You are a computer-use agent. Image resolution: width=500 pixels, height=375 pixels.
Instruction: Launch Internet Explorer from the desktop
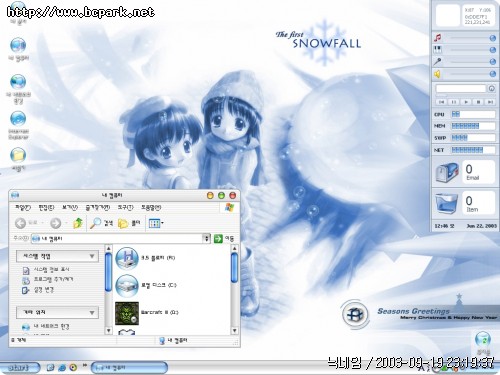tap(18, 119)
